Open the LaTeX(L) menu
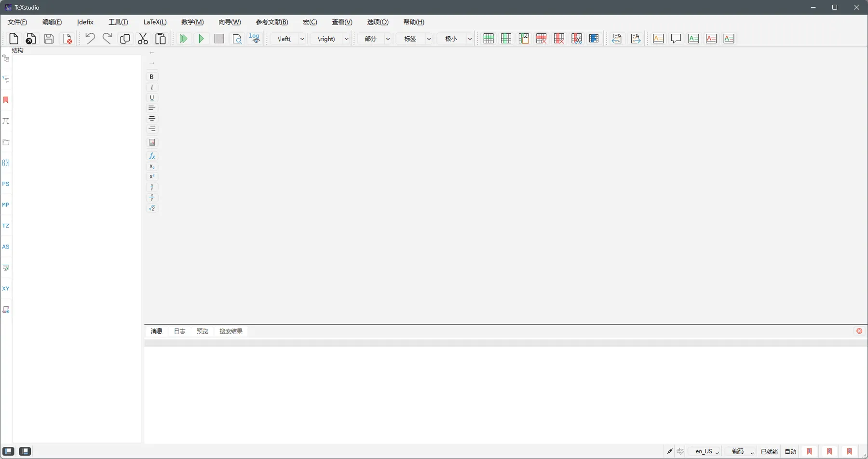The height and width of the screenshot is (459, 868). coord(155,22)
